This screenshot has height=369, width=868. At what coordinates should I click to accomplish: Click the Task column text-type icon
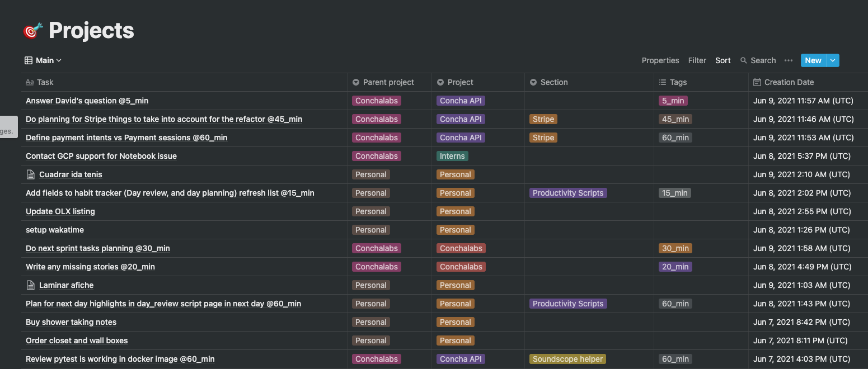click(x=30, y=82)
